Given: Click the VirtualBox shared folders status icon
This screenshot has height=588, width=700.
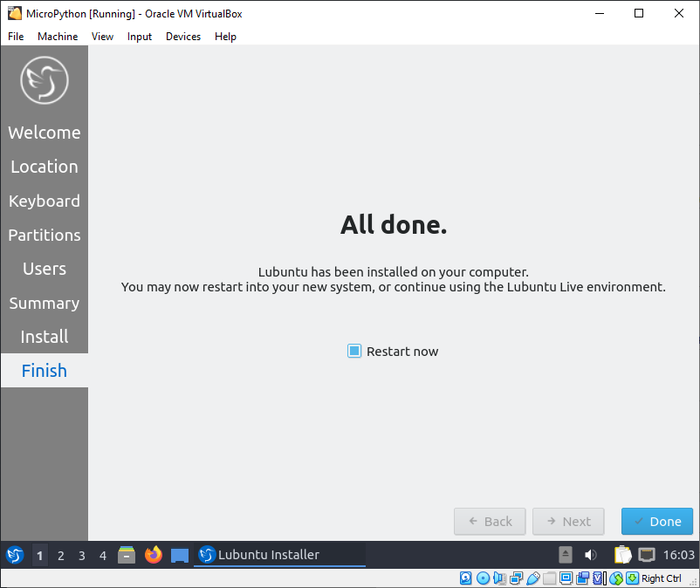Looking at the screenshot, I should (550, 578).
